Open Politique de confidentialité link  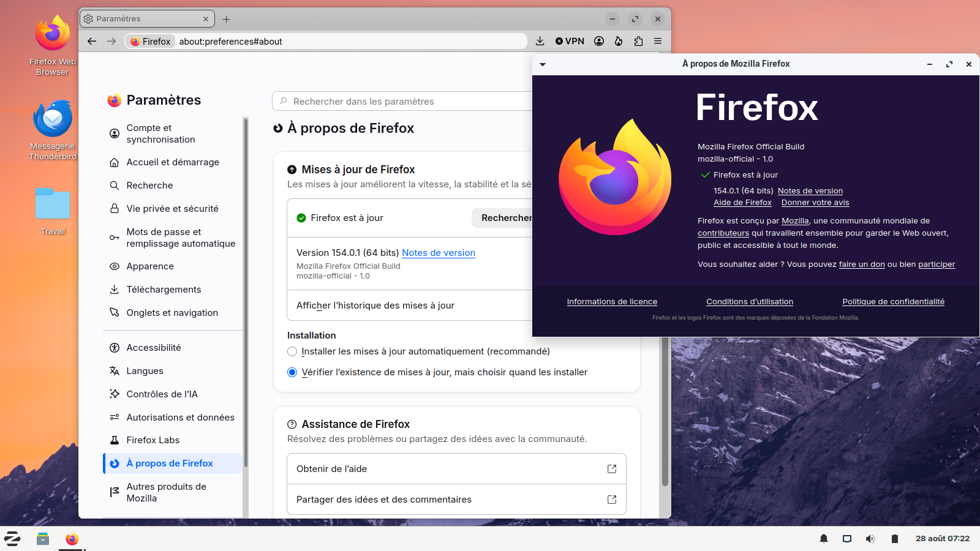pyautogui.click(x=893, y=302)
